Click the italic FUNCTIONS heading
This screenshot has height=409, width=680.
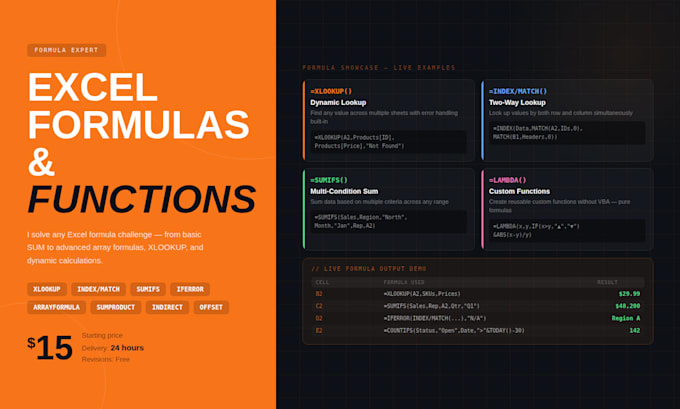tap(142, 199)
